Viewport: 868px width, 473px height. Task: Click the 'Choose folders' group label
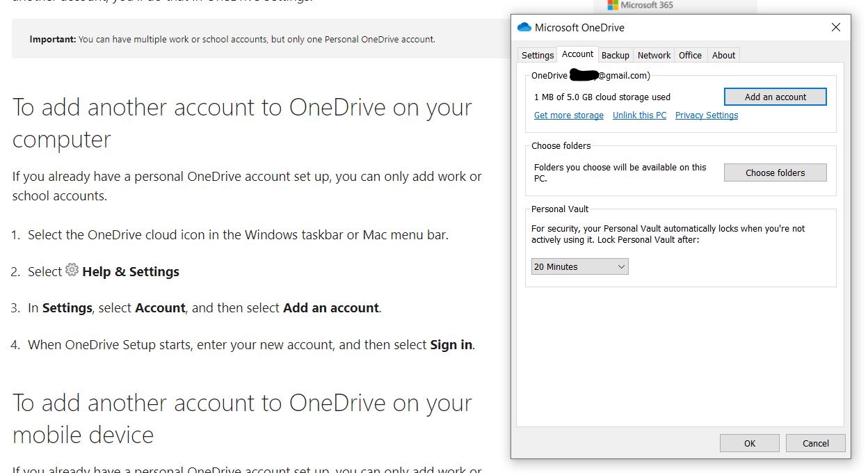click(x=561, y=146)
